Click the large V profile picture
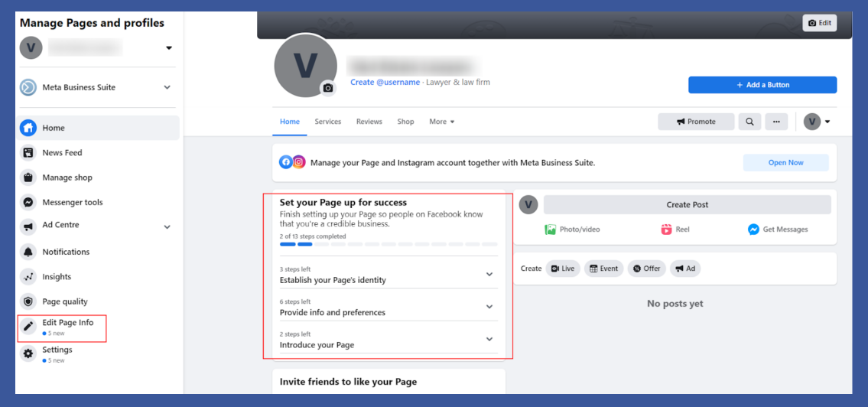The height and width of the screenshot is (407, 868). tap(305, 65)
